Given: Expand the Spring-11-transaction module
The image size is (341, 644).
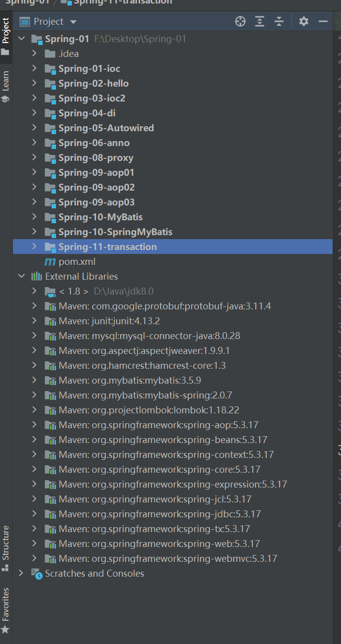Looking at the screenshot, I should (x=34, y=247).
